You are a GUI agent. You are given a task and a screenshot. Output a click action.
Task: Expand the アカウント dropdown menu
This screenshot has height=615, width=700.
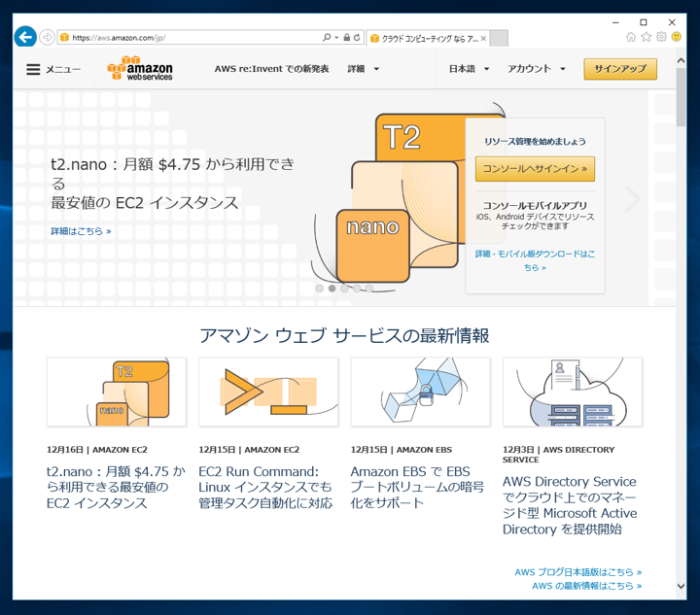click(x=537, y=69)
